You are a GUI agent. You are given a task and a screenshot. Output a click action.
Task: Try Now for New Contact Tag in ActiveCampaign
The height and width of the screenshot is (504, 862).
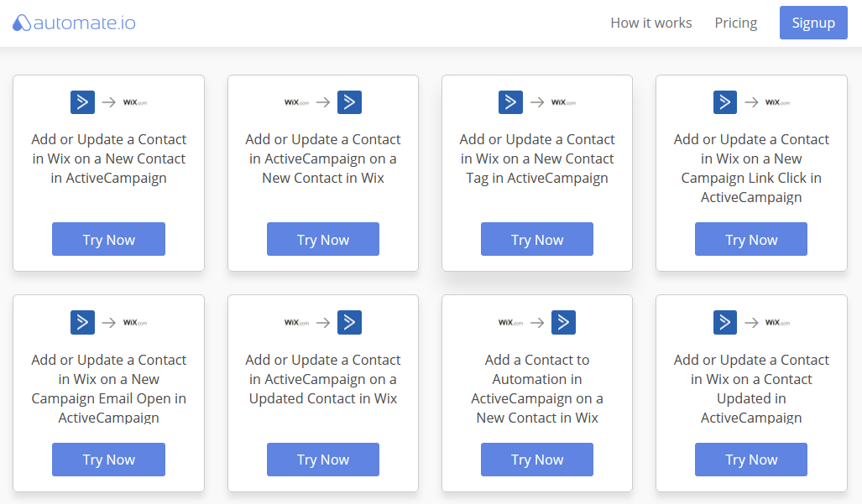(536, 239)
